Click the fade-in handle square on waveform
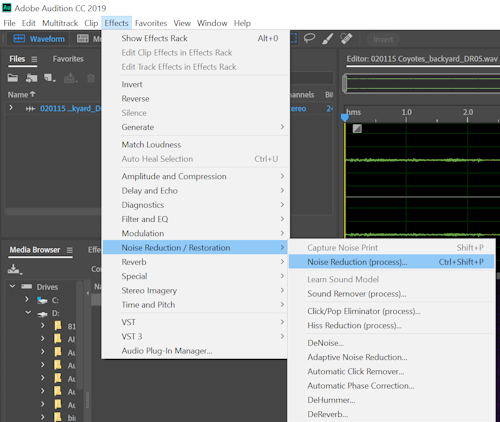 tap(357, 128)
